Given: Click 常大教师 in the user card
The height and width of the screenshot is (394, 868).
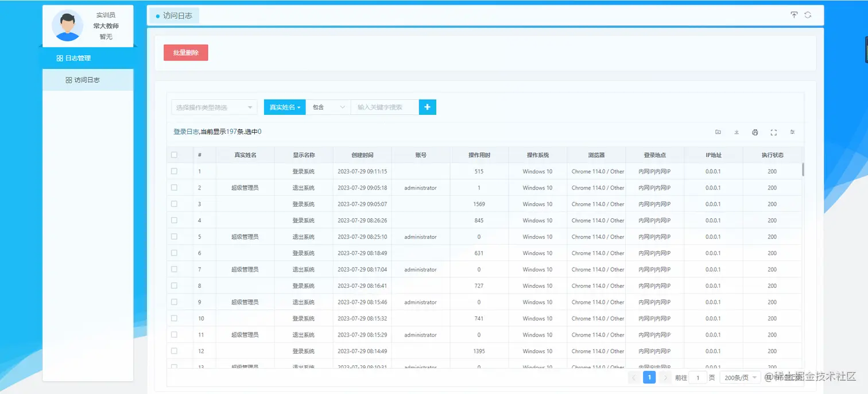Looking at the screenshot, I should [106, 26].
